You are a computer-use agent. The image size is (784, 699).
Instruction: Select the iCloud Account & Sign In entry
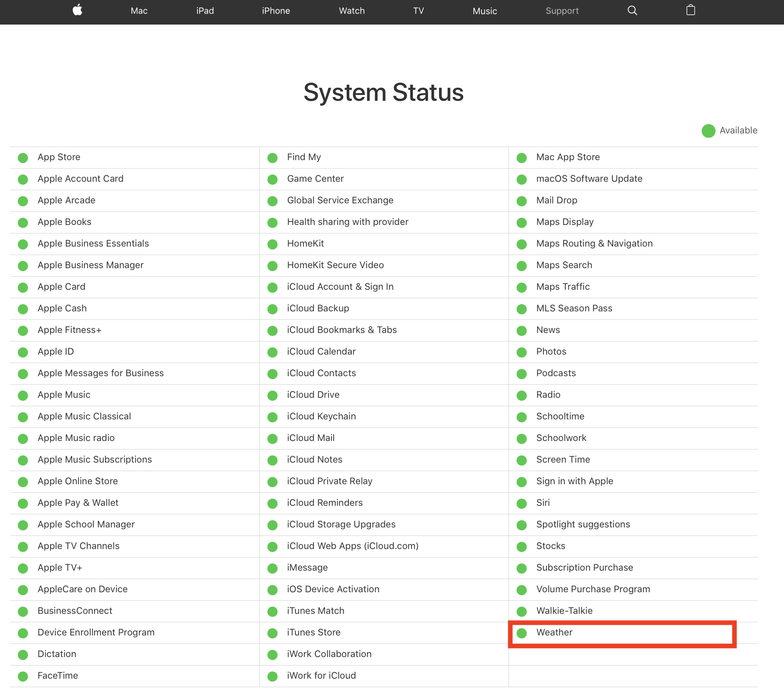[x=340, y=287]
